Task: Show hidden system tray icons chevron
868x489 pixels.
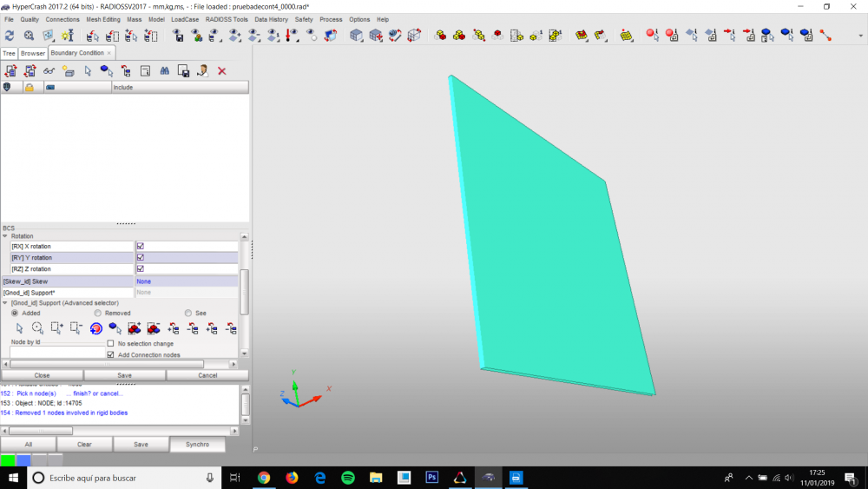Action: point(748,478)
